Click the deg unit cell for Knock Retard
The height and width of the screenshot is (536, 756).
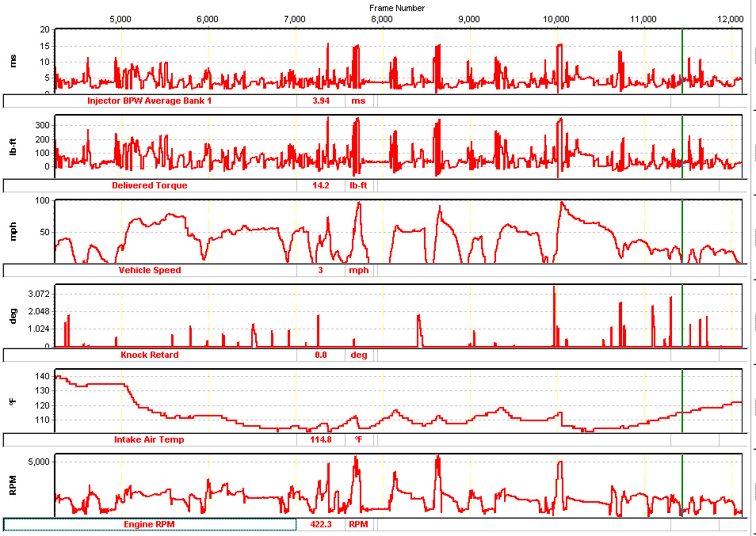359,355
